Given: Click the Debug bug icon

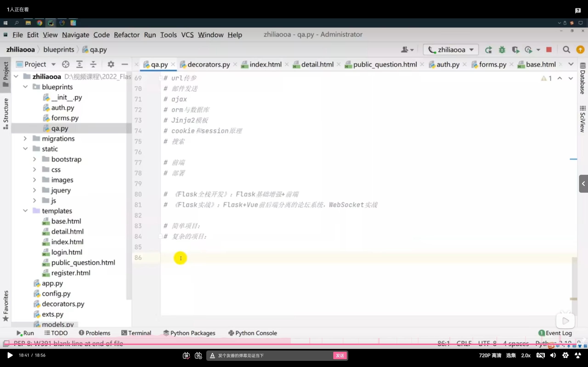Looking at the screenshot, I should tap(502, 50).
